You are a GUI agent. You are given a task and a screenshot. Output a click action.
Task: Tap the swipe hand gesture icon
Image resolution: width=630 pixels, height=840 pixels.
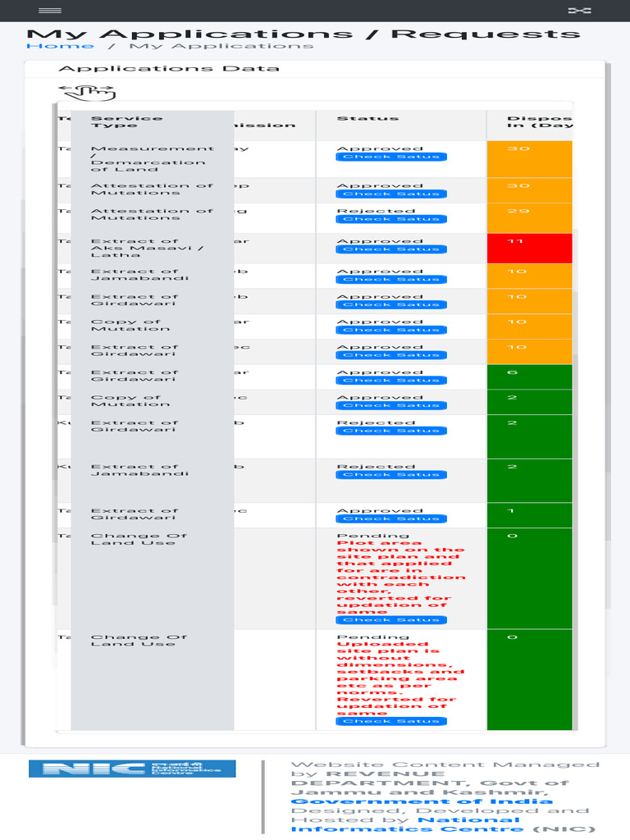pyautogui.click(x=87, y=92)
